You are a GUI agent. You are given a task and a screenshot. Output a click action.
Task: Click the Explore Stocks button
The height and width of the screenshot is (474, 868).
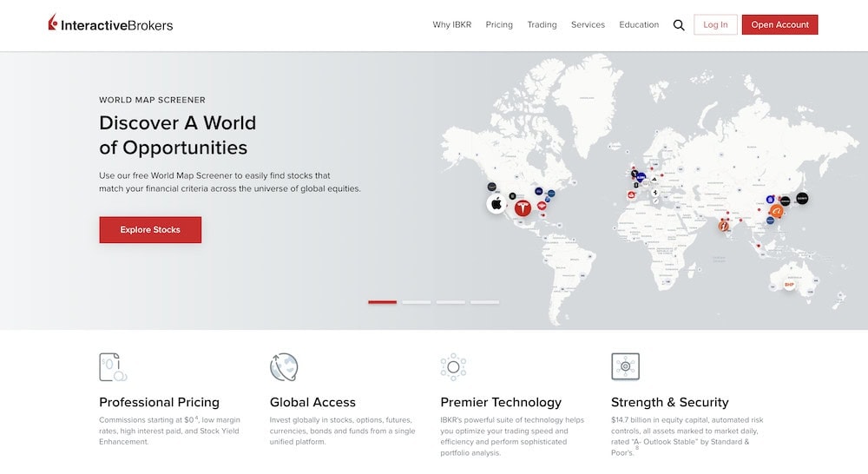tap(150, 230)
